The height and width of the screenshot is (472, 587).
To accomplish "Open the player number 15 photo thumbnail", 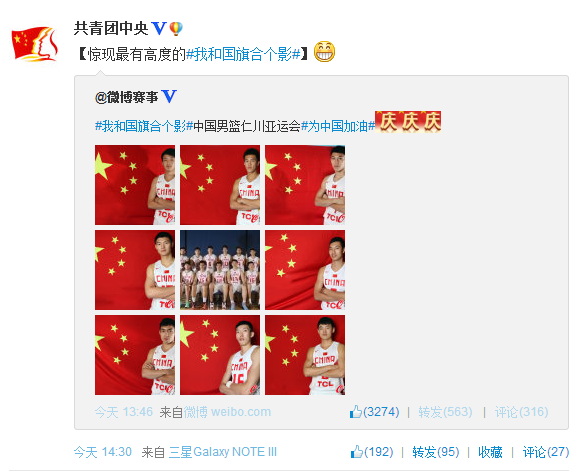I will point(220,355).
